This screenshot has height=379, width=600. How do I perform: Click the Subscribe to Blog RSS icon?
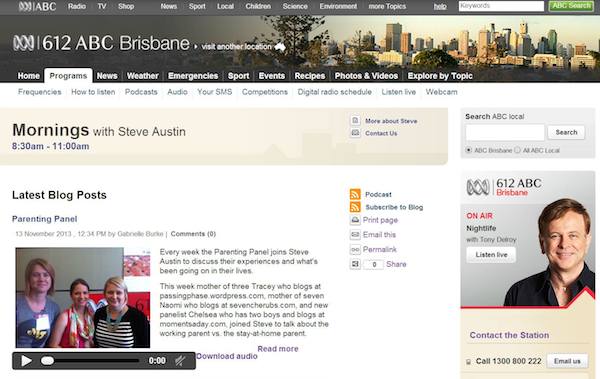click(x=355, y=207)
